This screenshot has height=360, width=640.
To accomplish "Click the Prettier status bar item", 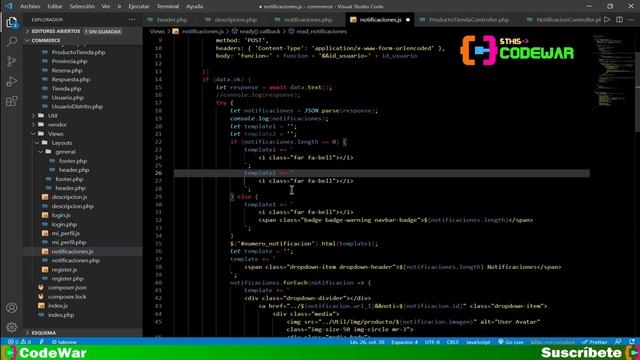I will [595, 342].
